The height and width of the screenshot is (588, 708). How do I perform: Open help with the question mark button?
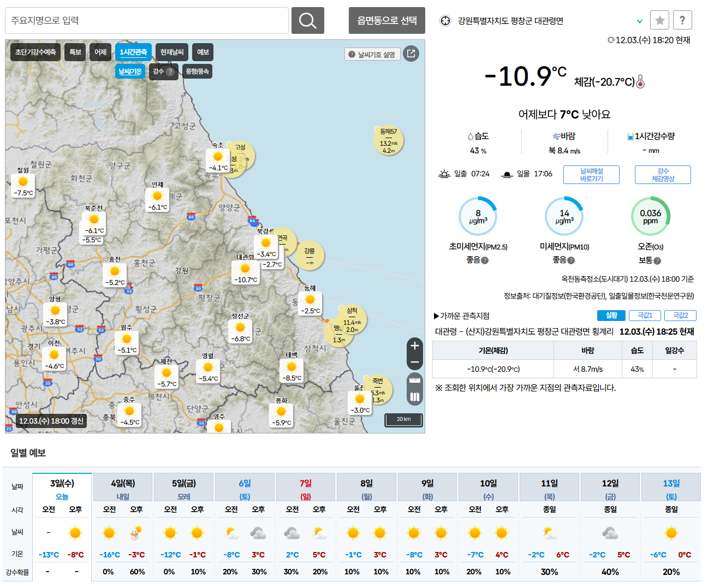point(682,21)
